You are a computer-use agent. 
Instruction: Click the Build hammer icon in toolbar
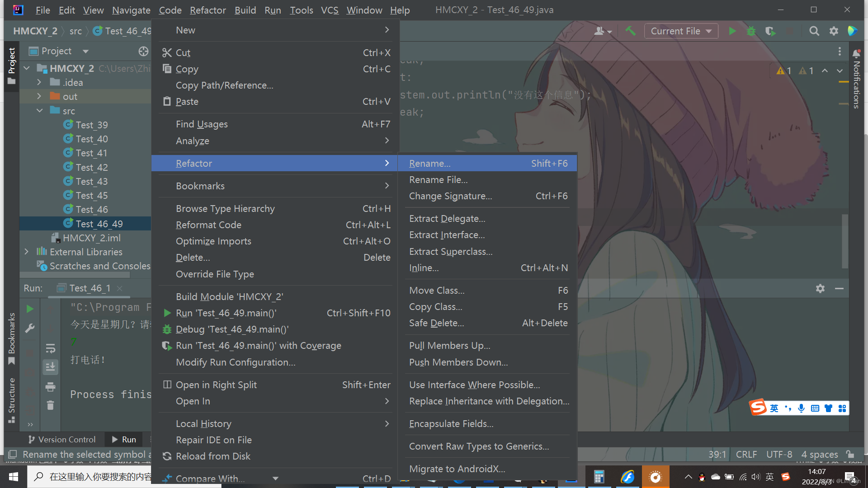(x=630, y=31)
